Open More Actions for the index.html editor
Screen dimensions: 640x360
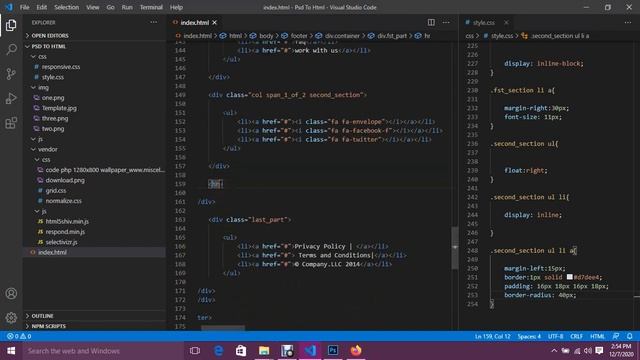coord(446,22)
